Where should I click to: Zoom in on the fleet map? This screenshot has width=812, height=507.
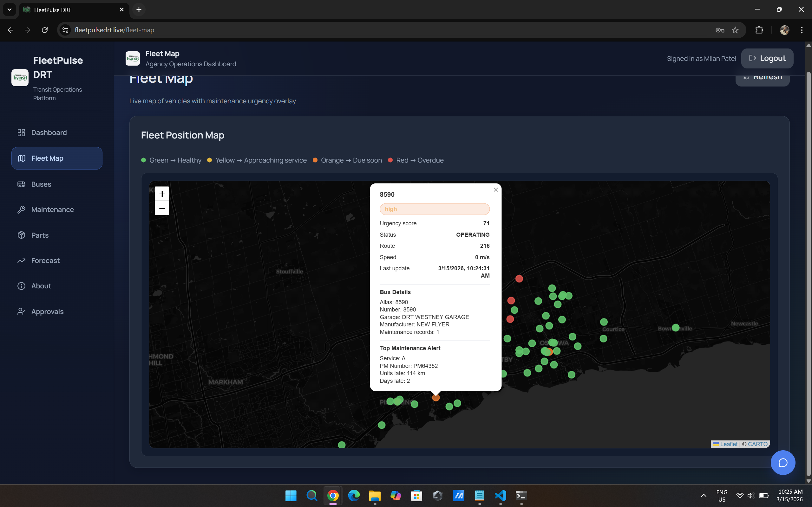(x=162, y=194)
